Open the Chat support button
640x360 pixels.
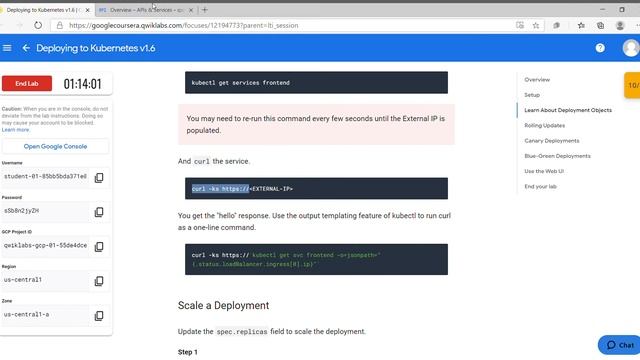[620, 345]
